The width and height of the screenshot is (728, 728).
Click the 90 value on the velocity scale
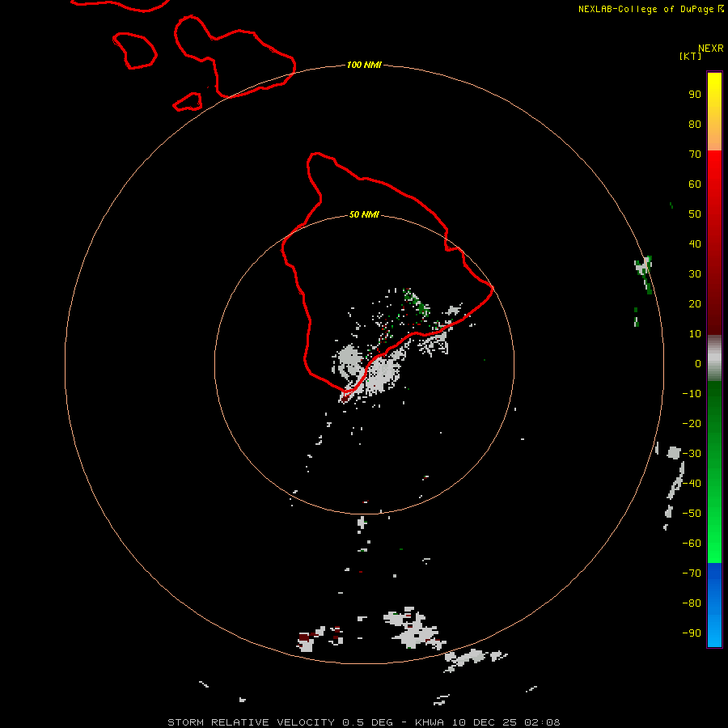(695, 95)
